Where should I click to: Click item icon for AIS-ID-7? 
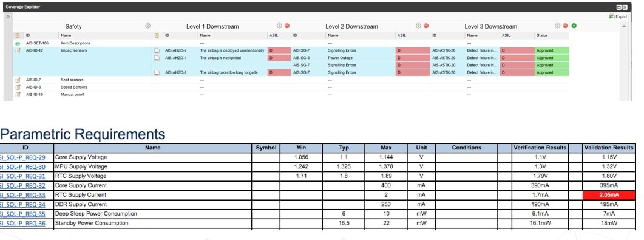[18, 80]
